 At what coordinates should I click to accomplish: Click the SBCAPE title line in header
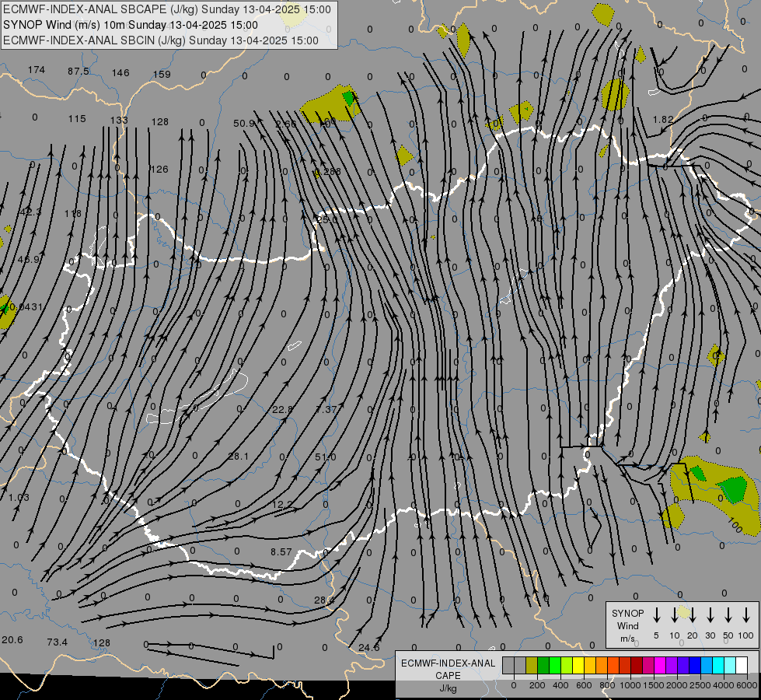click(x=167, y=9)
